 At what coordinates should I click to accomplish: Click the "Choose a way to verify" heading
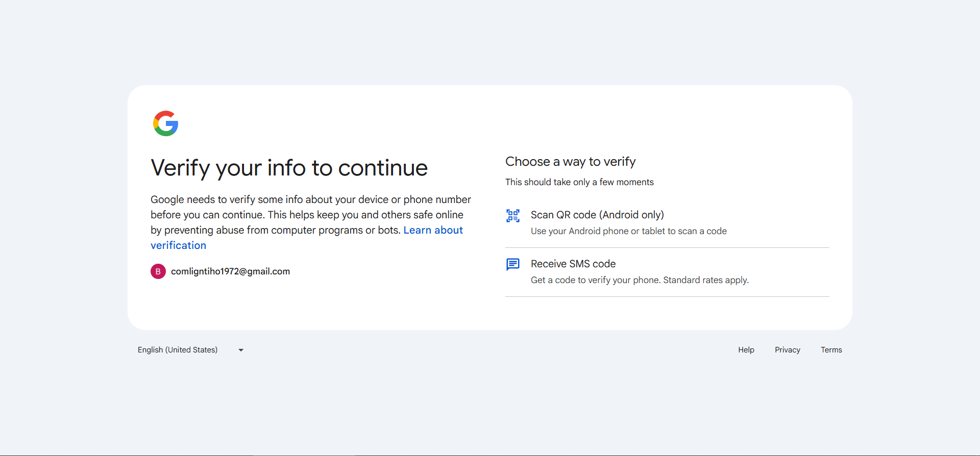[x=570, y=162]
